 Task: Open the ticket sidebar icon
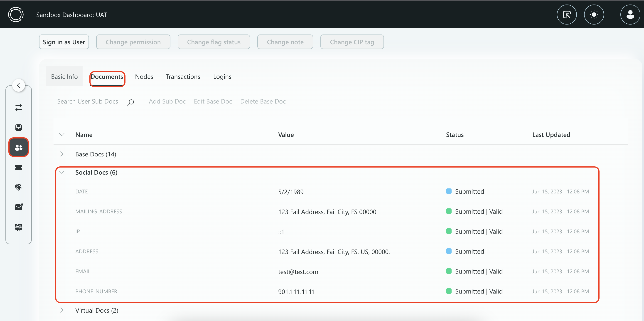click(19, 167)
